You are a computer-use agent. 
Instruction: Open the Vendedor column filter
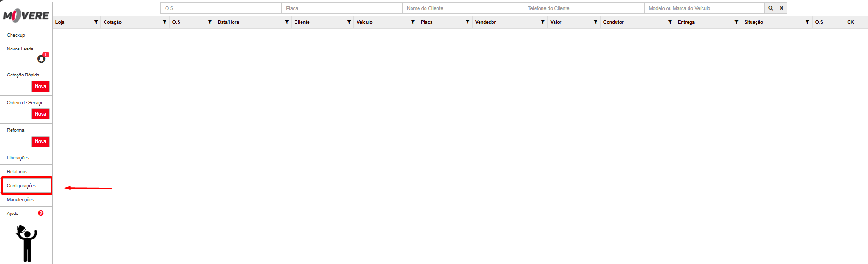pyautogui.click(x=543, y=22)
